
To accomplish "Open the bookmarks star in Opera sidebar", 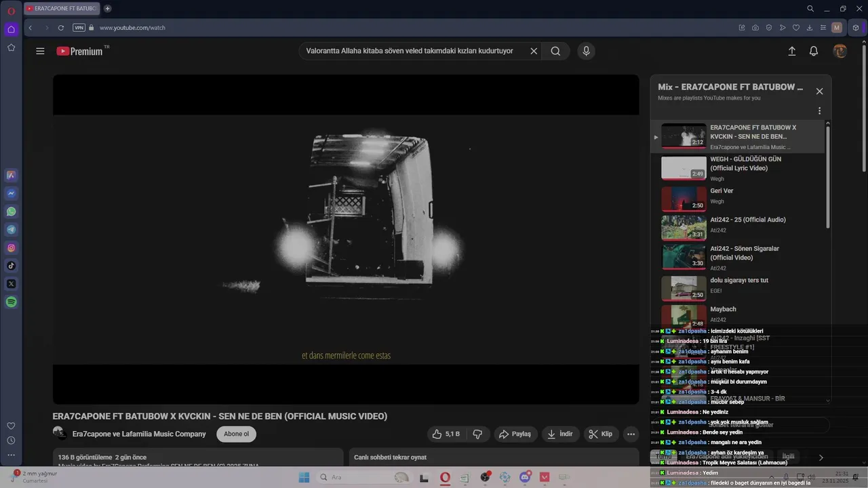I will point(11,47).
